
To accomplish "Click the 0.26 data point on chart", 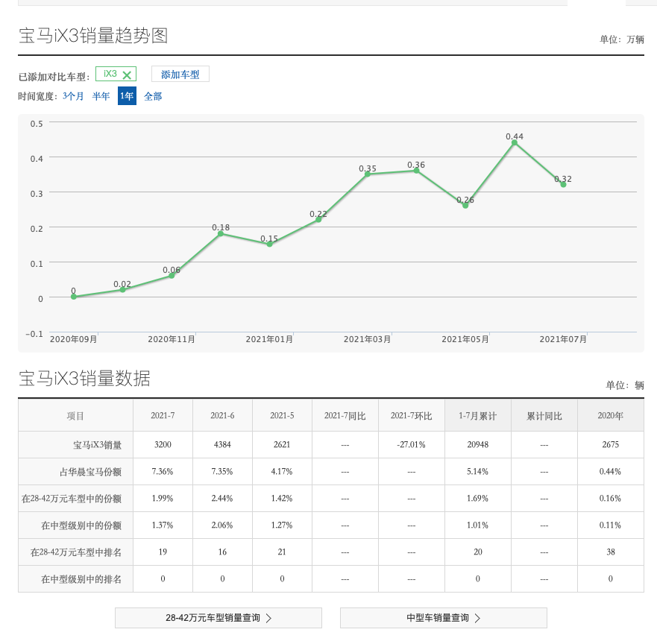I will point(465,206).
